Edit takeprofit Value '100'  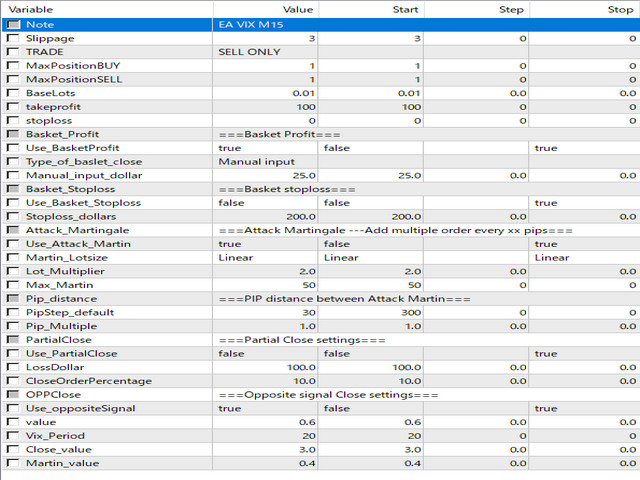265,107
